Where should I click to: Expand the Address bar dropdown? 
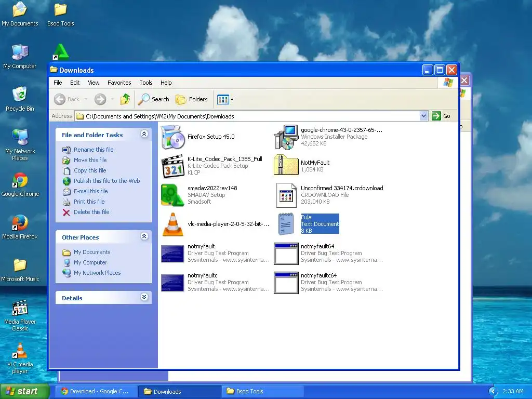click(423, 116)
